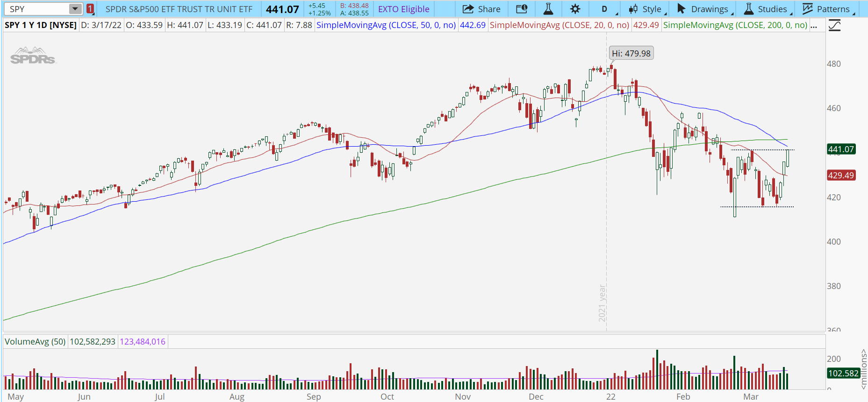This screenshot has height=402, width=868.
Task: Click the Dec label on time axis
Action: click(536, 397)
